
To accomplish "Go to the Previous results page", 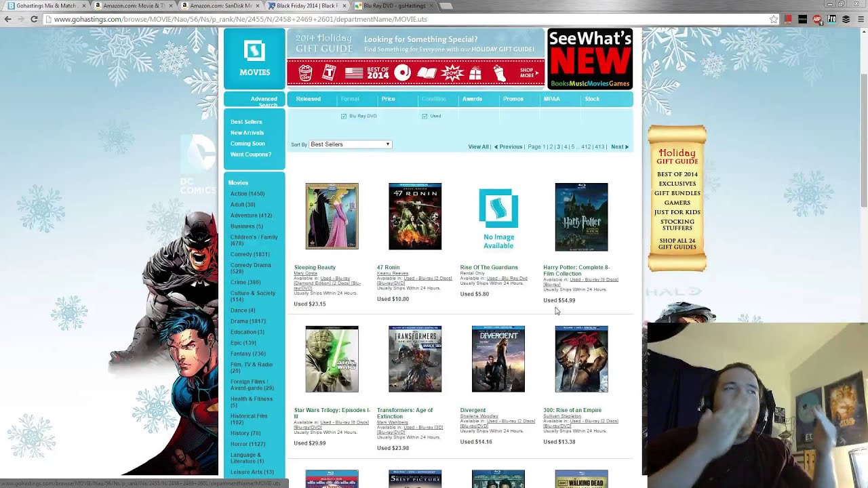I will tap(508, 147).
